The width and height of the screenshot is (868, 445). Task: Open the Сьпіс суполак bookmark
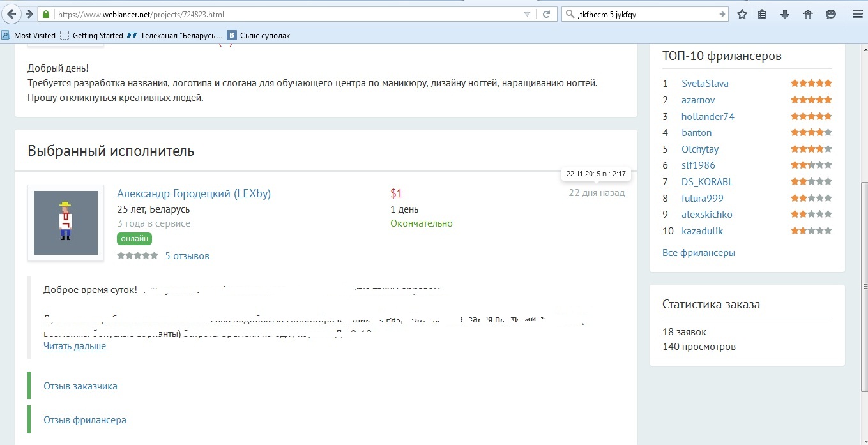(x=259, y=36)
